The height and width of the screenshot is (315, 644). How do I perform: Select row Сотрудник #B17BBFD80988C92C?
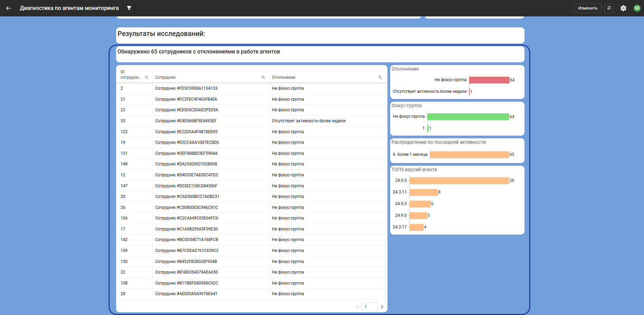coord(252,283)
